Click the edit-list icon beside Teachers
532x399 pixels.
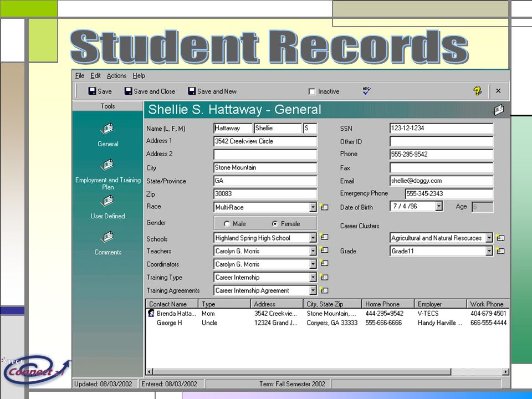[324, 250]
